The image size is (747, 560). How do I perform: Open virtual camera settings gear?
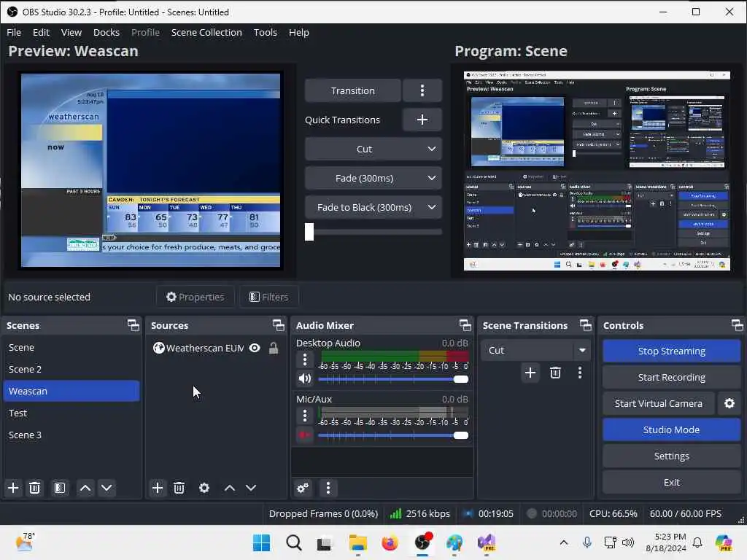tap(729, 403)
